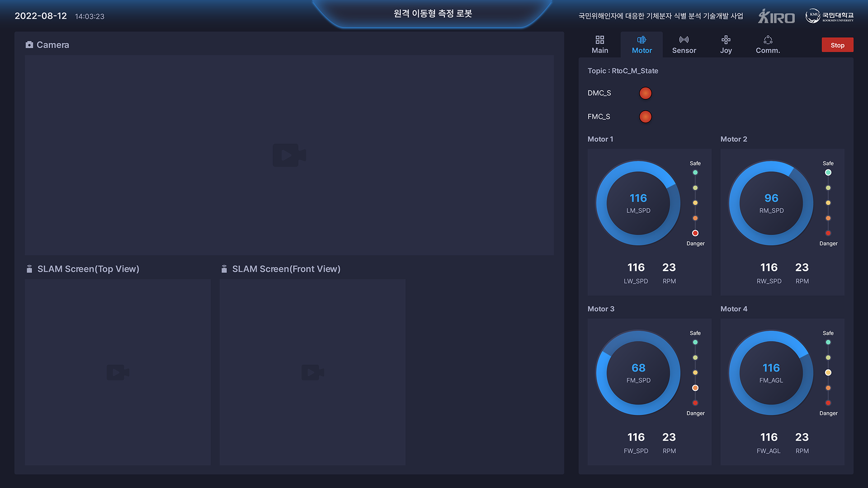Viewport: 868px width, 488px height.
Task: Click the FMC_S red status indicator
Action: point(645,117)
